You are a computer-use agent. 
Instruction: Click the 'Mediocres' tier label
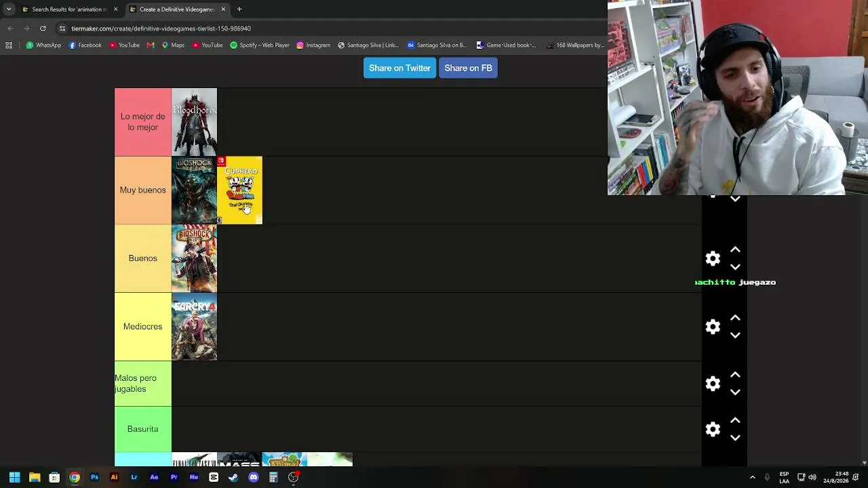click(x=143, y=327)
